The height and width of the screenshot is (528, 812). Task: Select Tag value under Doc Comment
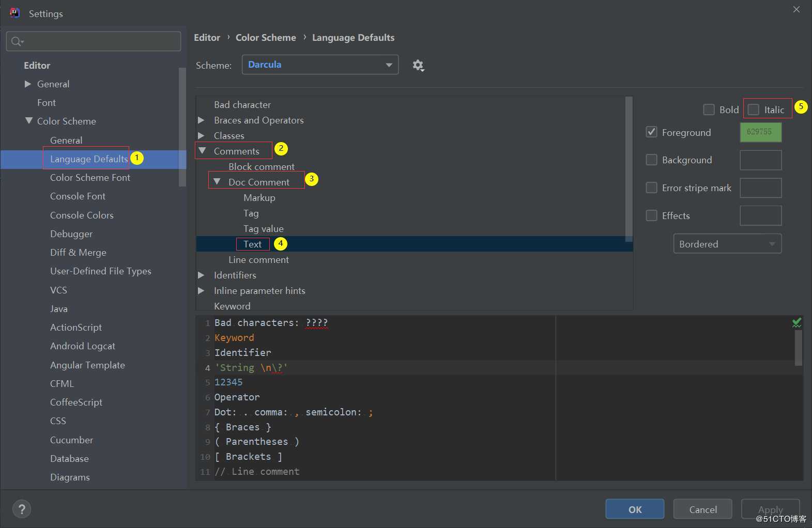[264, 228]
